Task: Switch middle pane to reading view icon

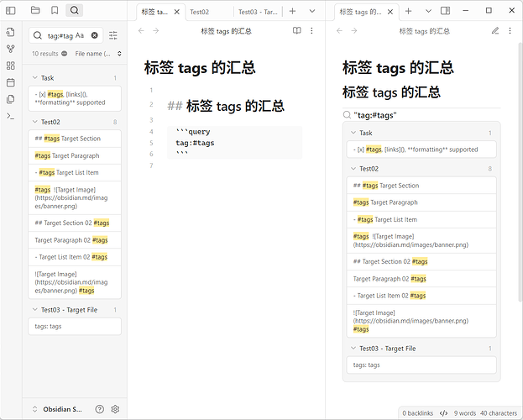Action: click(297, 31)
